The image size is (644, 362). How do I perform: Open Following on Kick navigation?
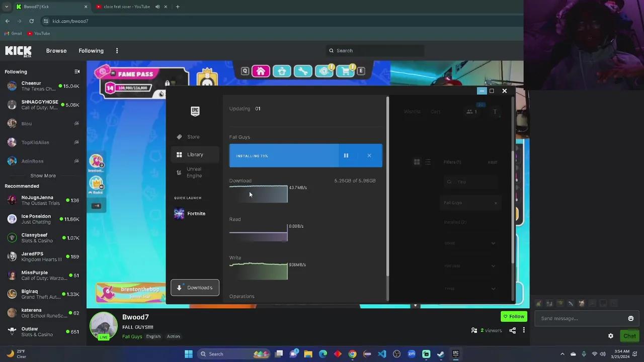(91, 51)
